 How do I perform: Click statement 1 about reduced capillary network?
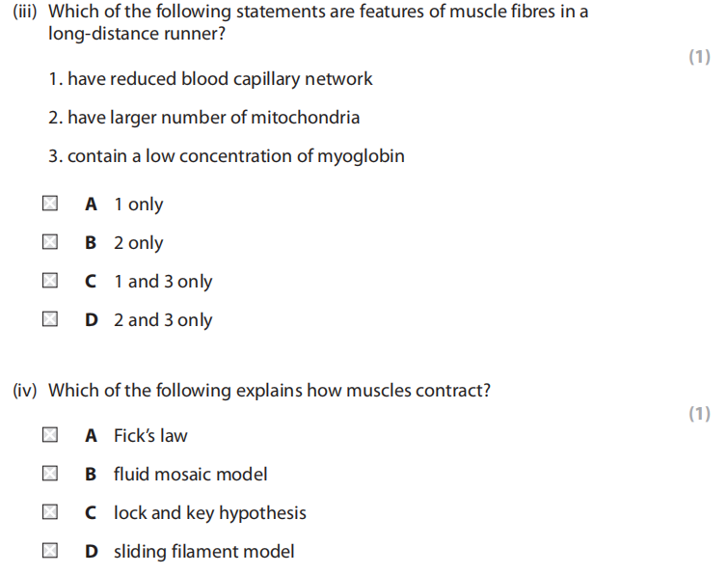pos(210,79)
